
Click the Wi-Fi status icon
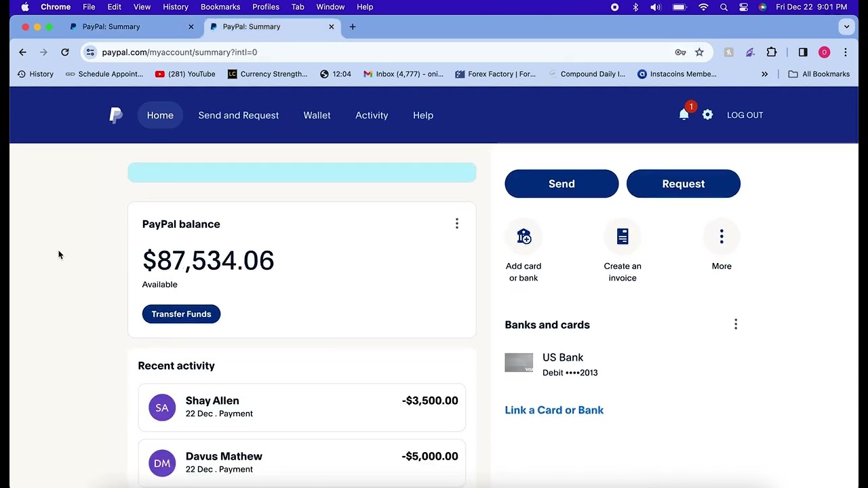pos(703,7)
